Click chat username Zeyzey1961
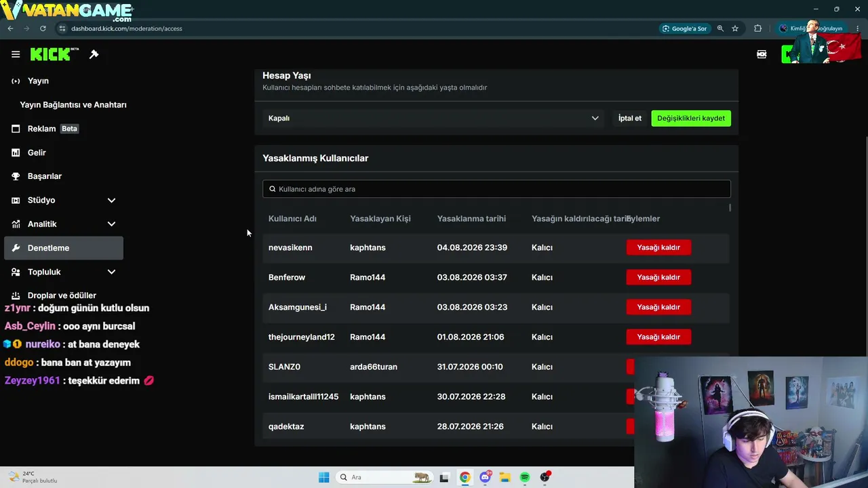 point(33,380)
